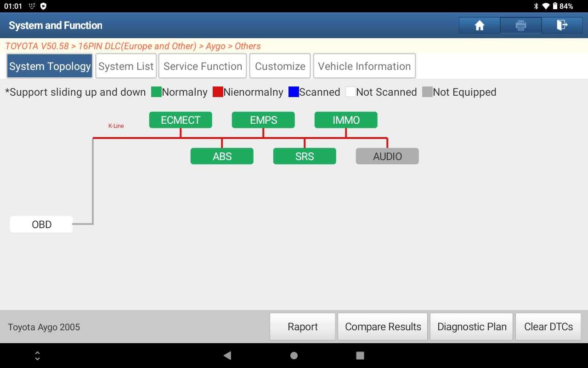Image resolution: width=588 pixels, height=368 pixels.
Task: Tap the white Not Scanned legend swatch
Action: point(351,92)
